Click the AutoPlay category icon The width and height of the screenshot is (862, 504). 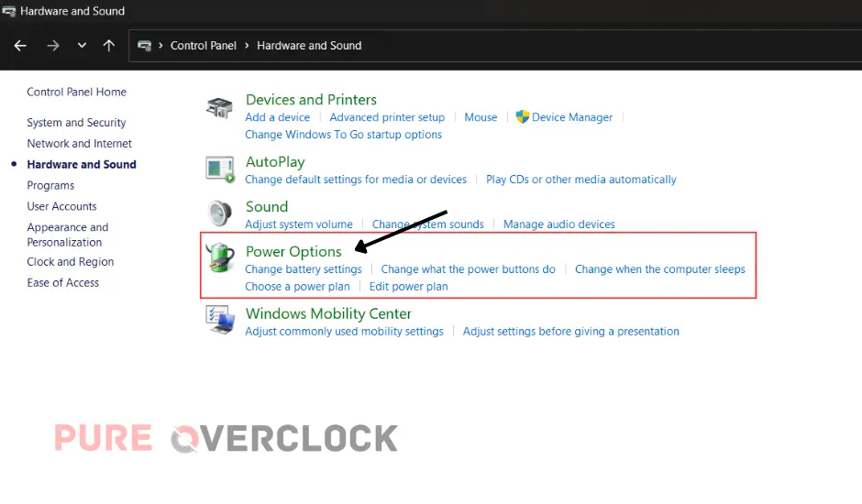(219, 169)
